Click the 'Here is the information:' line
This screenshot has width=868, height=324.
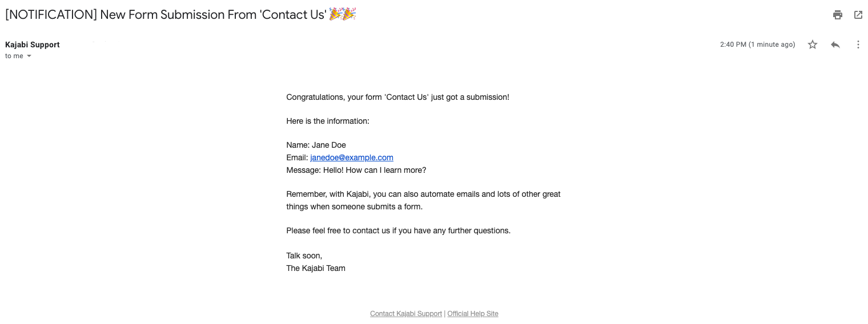click(328, 121)
